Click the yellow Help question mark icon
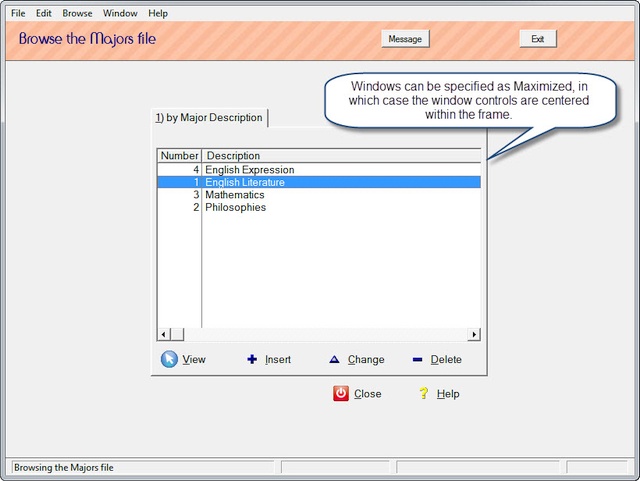The image size is (640, 481). pos(424,393)
